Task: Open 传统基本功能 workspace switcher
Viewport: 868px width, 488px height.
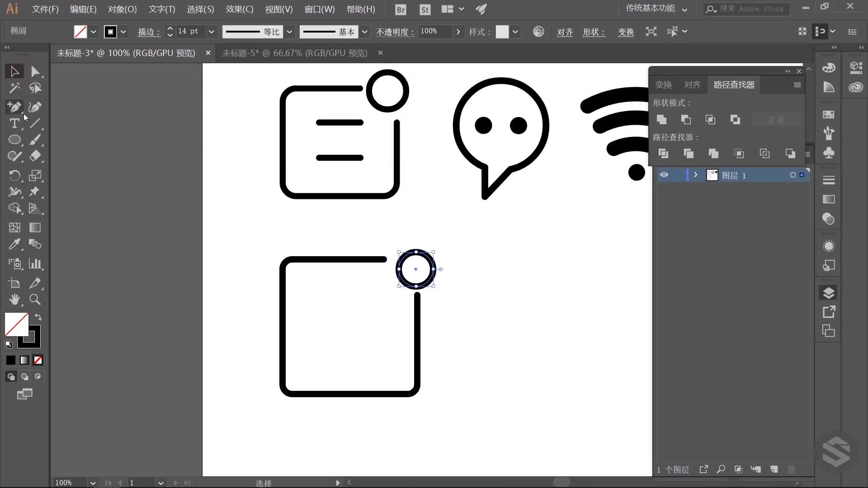Action: tap(656, 9)
